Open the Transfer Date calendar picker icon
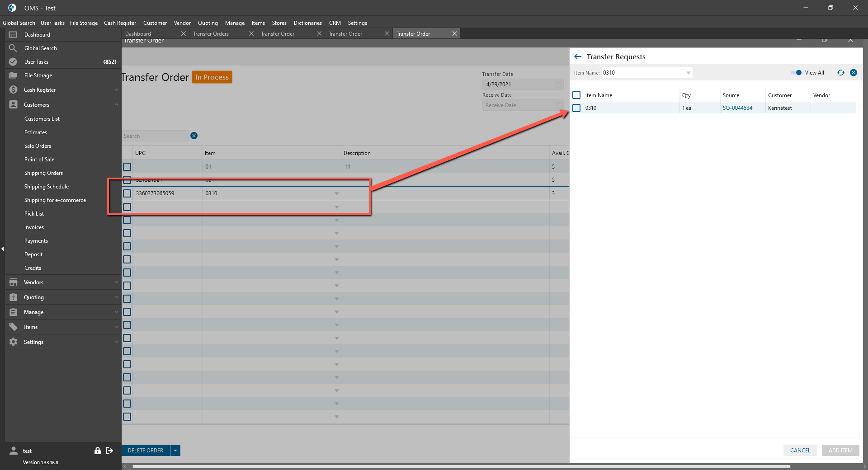This screenshot has width=868, height=470. point(559,85)
